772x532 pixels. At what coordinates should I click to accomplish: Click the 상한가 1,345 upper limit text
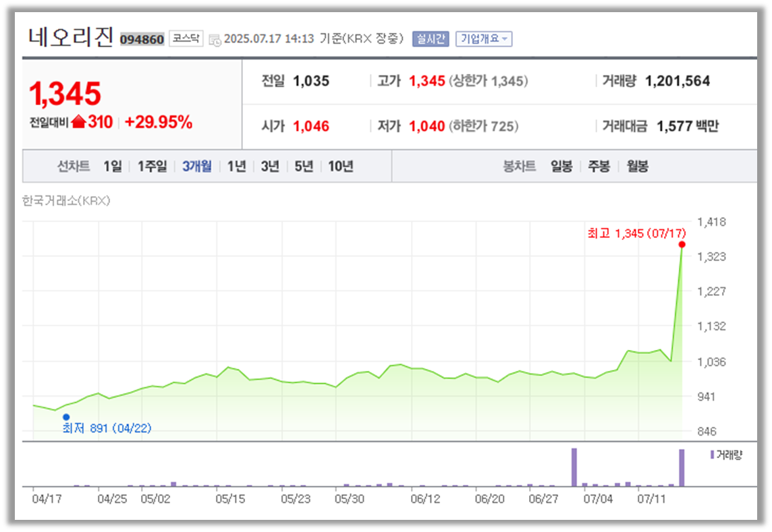488,81
